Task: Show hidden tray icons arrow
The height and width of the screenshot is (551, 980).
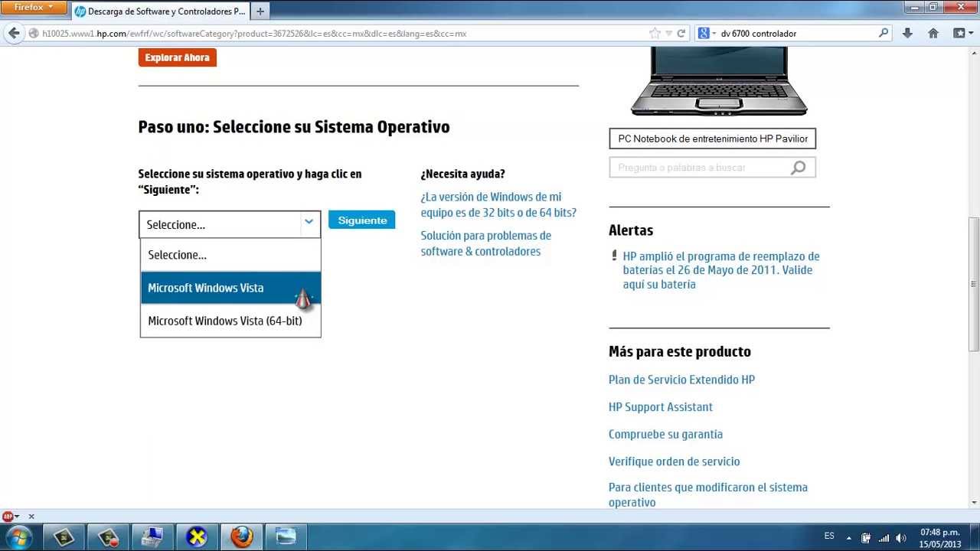Action: (848, 537)
